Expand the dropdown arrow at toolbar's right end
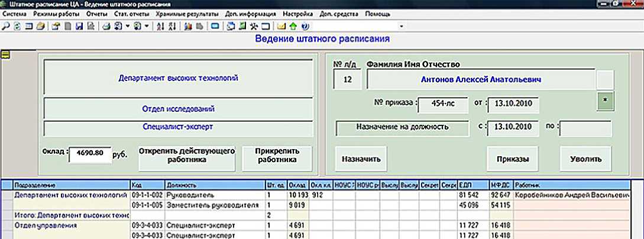 (x=402, y=26)
